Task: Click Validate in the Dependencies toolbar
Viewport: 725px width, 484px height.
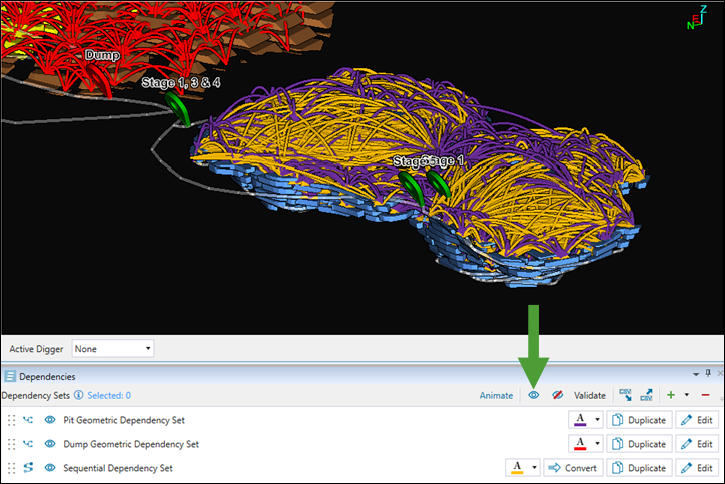Action: tap(589, 395)
